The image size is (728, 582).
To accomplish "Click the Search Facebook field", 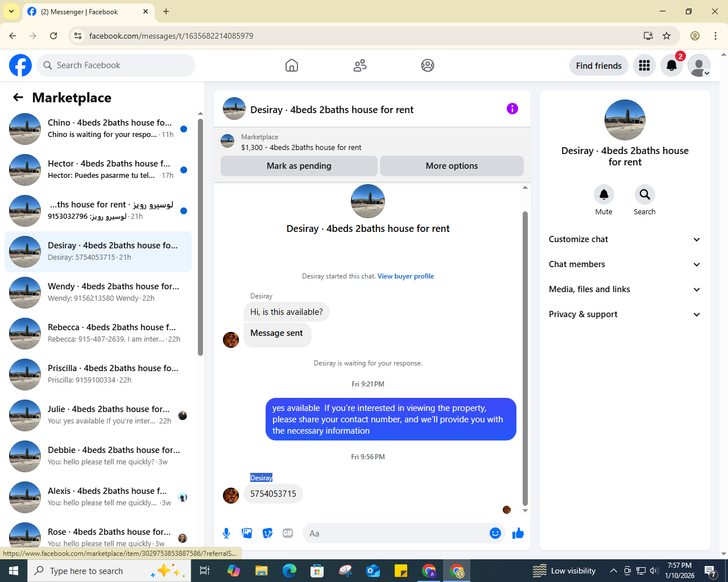I will (x=116, y=65).
